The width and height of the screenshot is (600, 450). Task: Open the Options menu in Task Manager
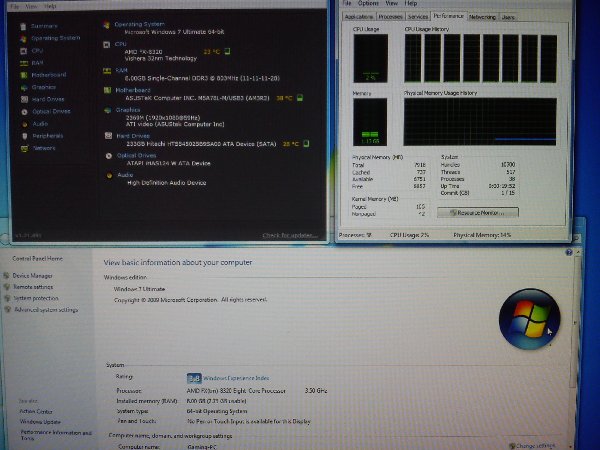click(369, 4)
